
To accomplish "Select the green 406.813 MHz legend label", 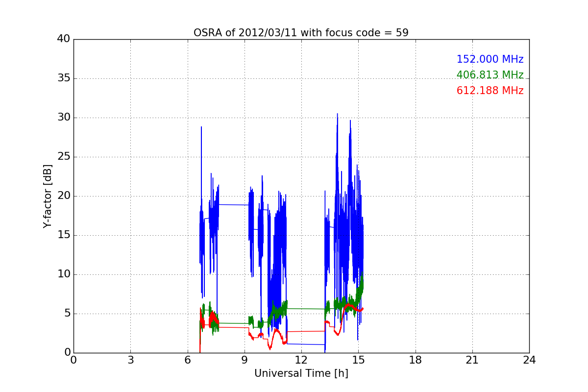I will [490, 75].
